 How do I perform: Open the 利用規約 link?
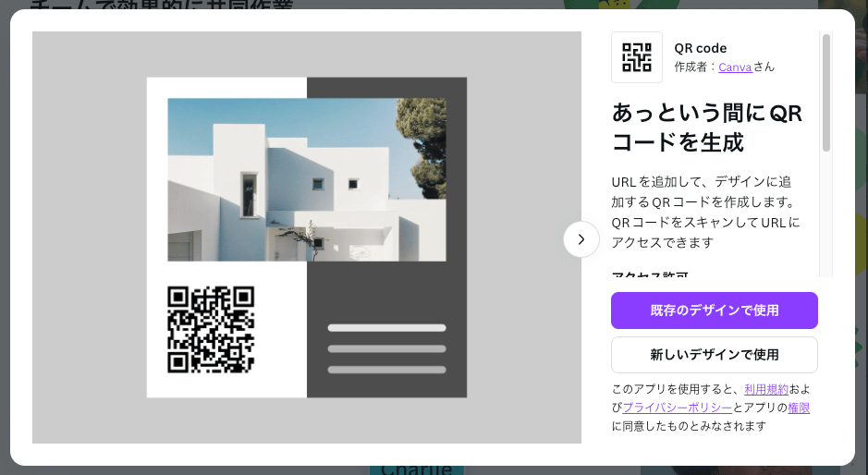(x=766, y=389)
